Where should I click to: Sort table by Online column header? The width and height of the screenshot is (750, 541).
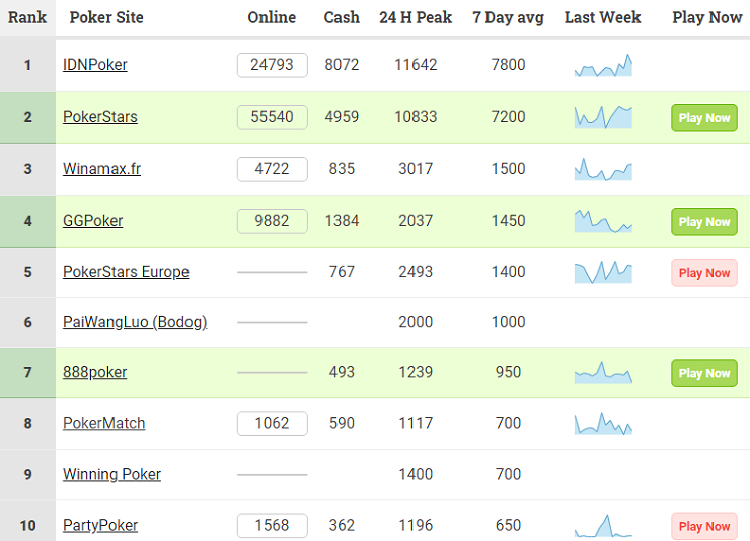[272, 17]
